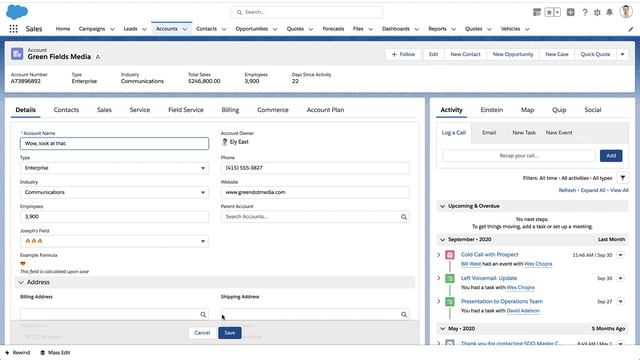Open favorites list dropdown arrow

point(557,12)
